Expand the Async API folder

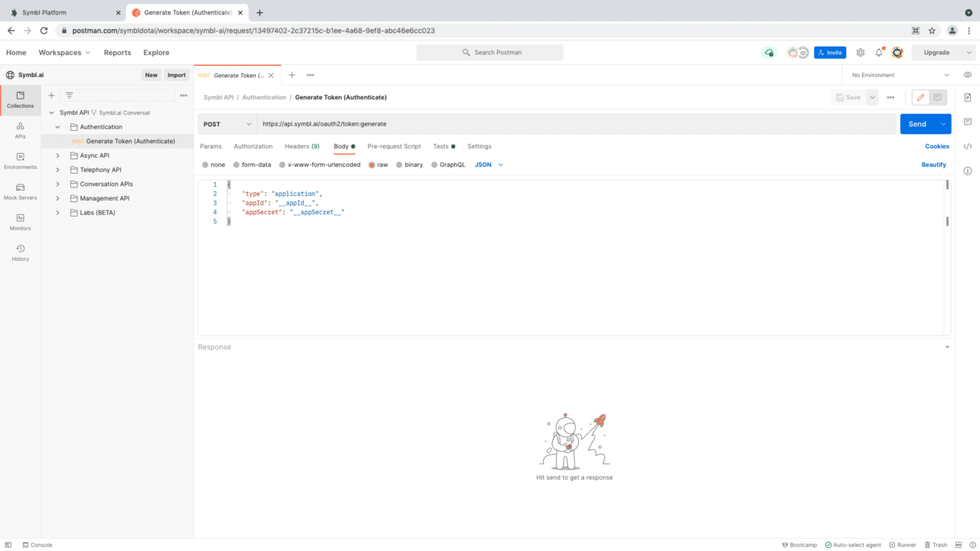click(x=57, y=155)
